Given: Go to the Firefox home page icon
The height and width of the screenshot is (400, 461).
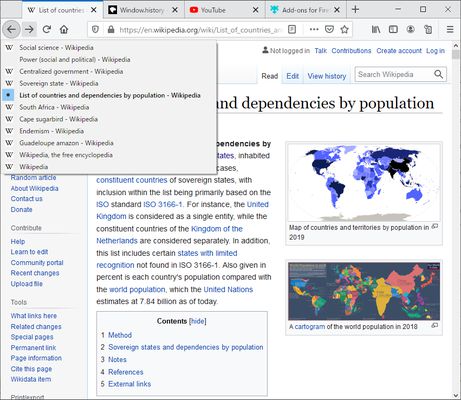Looking at the screenshot, I should tap(64, 30).
